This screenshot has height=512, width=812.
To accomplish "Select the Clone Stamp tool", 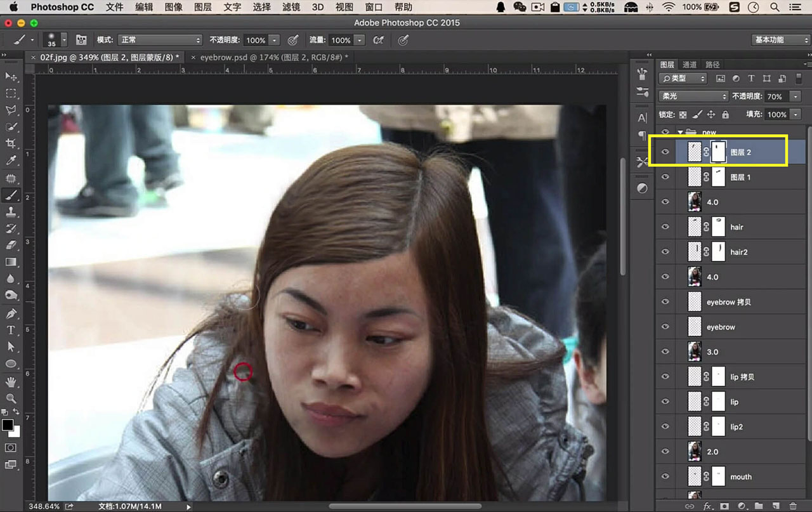I will (11, 212).
